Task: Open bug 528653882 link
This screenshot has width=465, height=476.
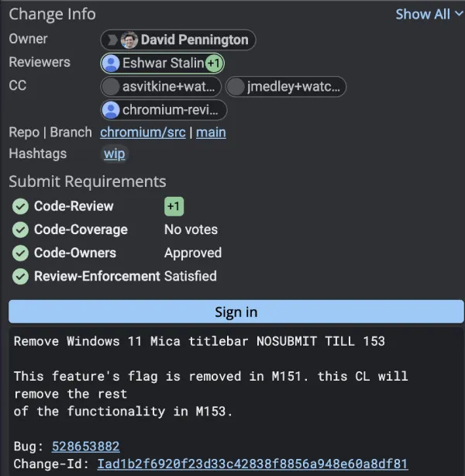Action: (x=85, y=447)
